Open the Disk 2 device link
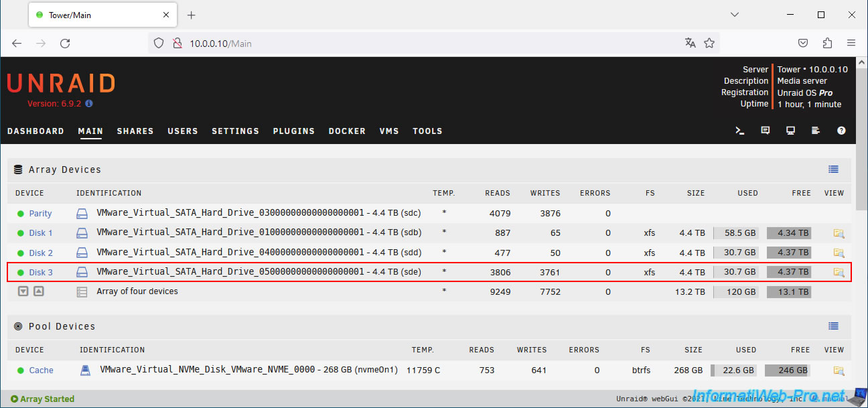 click(41, 253)
